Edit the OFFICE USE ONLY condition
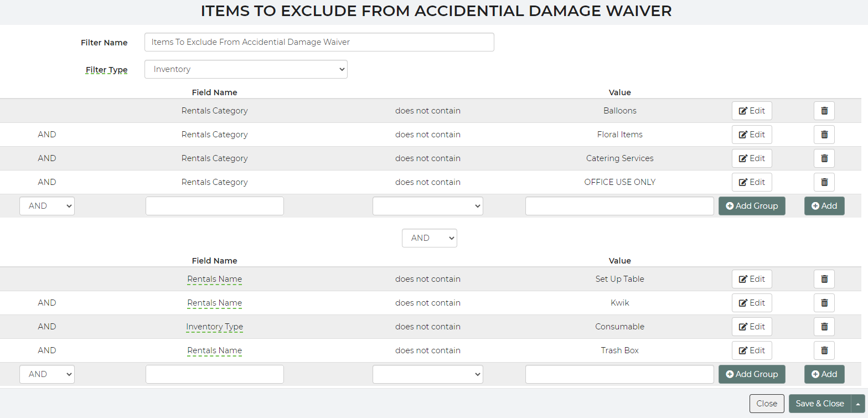Image resolution: width=868 pixels, height=418 pixels. (x=752, y=182)
